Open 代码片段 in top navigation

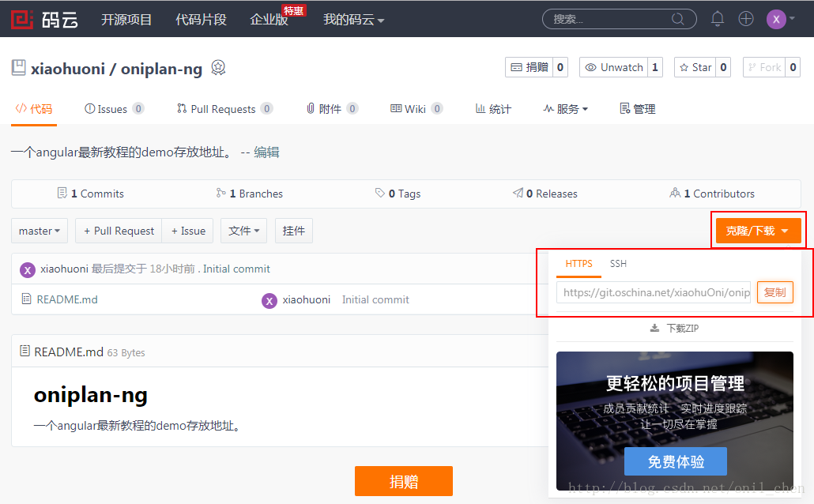pos(201,20)
